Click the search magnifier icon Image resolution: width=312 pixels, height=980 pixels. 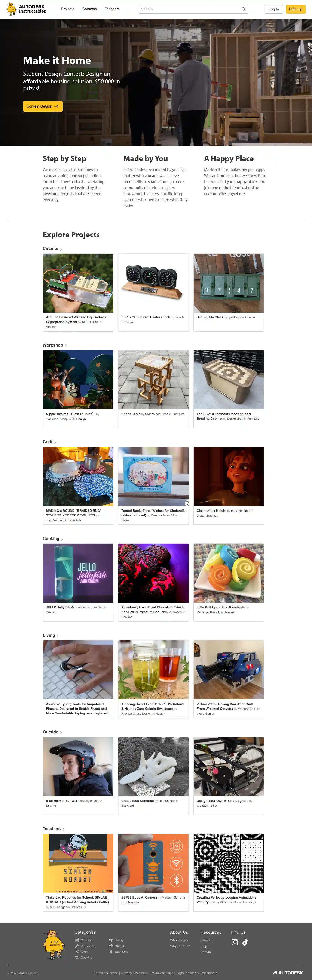point(243,9)
